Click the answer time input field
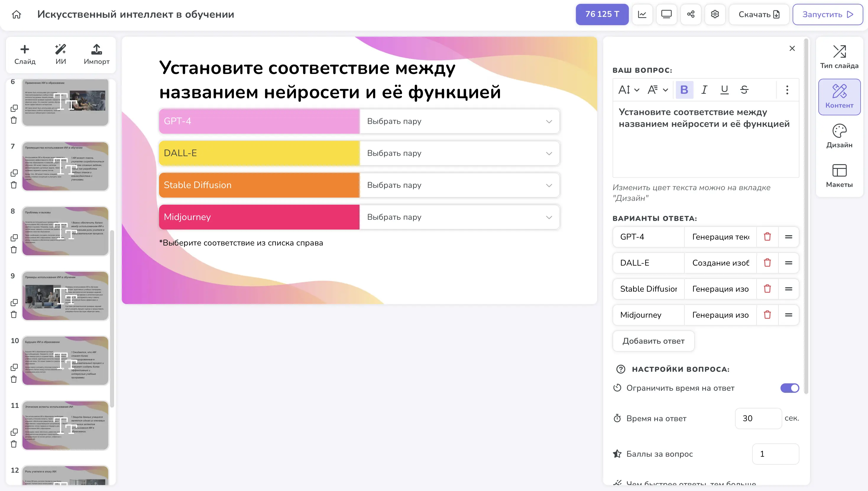Screen dimensions: 868x491 (758, 418)
